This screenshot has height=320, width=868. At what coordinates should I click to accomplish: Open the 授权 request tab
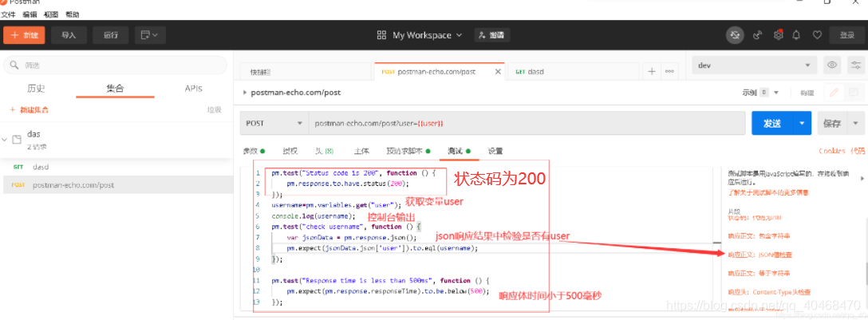click(x=290, y=151)
